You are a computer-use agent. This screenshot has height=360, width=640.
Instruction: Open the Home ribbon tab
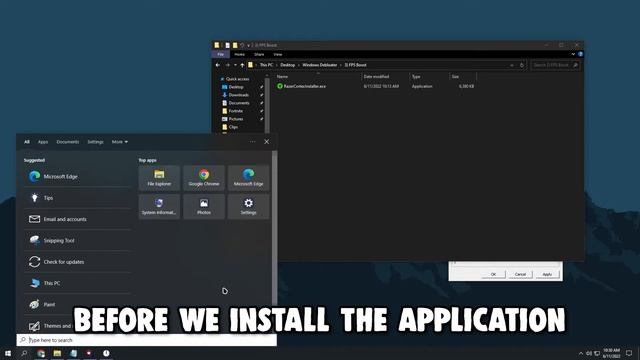[x=240, y=54]
